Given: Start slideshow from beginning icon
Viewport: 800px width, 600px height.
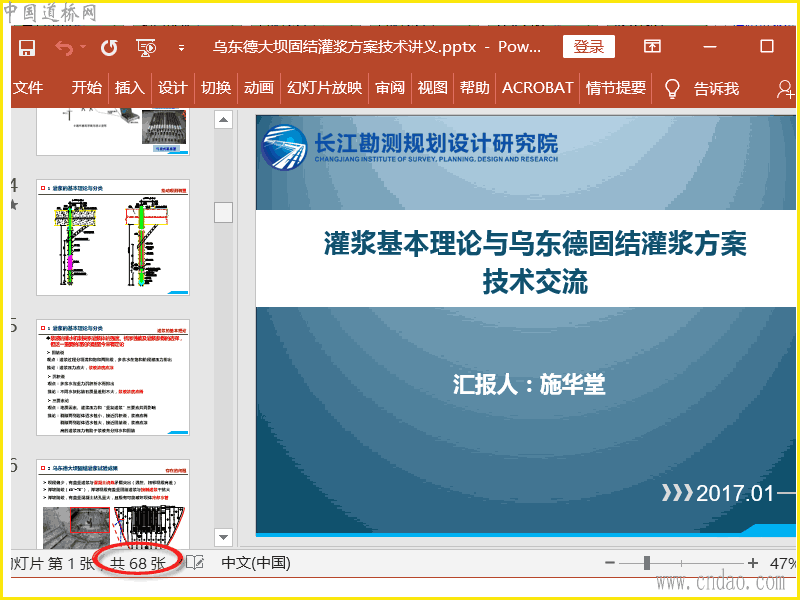Looking at the screenshot, I should (146, 47).
